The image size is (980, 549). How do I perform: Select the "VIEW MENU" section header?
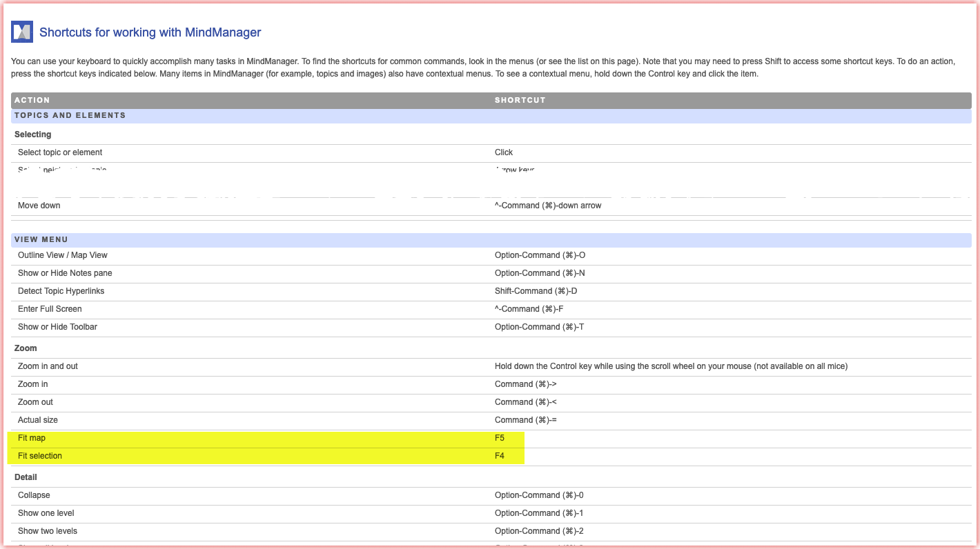41,239
